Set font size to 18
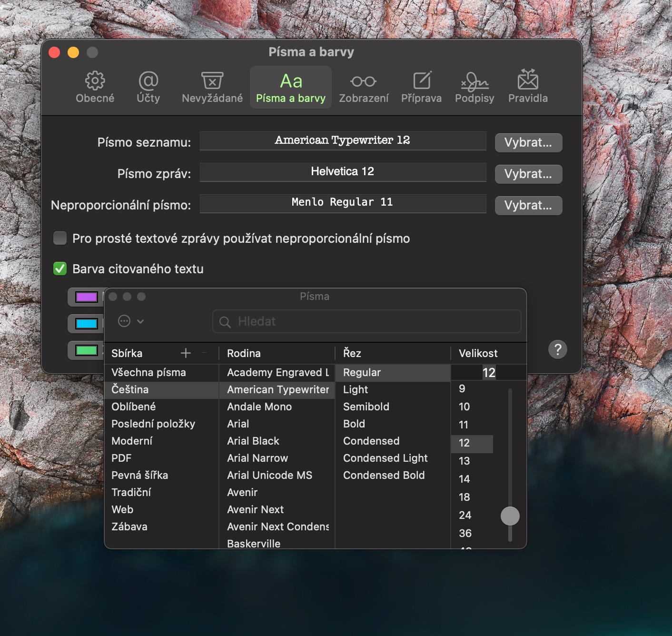Viewport: 672px width, 636px height. point(472,497)
